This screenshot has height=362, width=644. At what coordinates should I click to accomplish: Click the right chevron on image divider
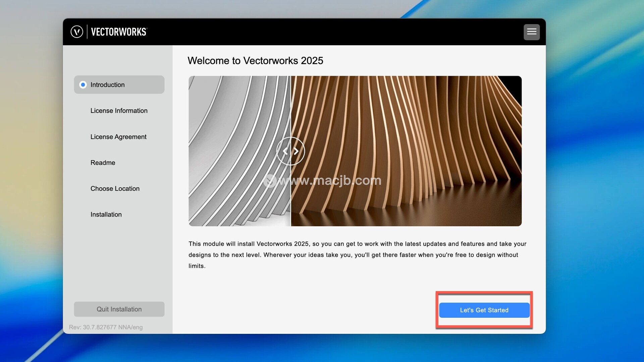pos(296,151)
